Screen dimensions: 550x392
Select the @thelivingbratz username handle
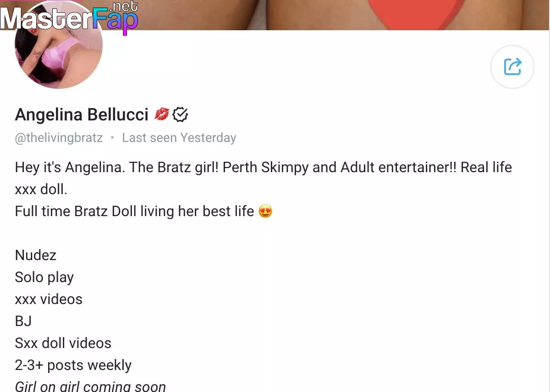coord(59,138)
